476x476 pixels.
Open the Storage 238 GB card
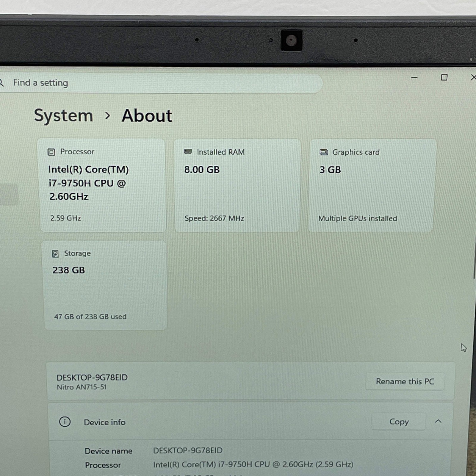pos(105,285)
